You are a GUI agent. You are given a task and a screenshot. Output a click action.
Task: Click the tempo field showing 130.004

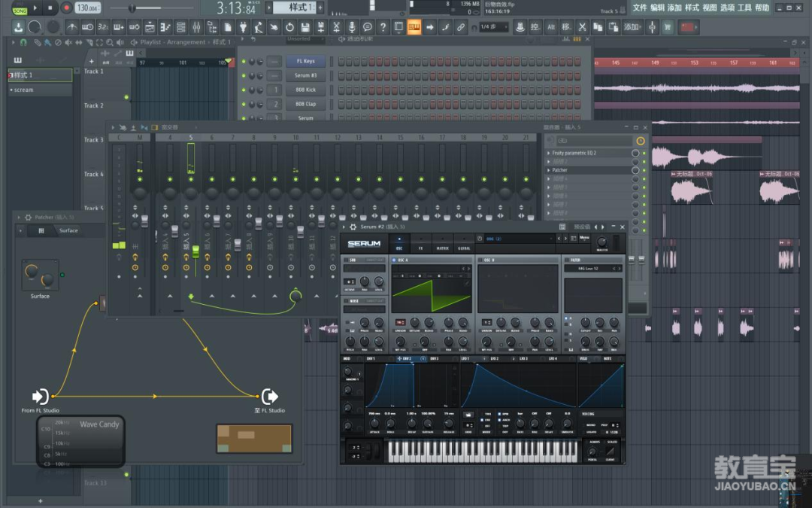88,8
